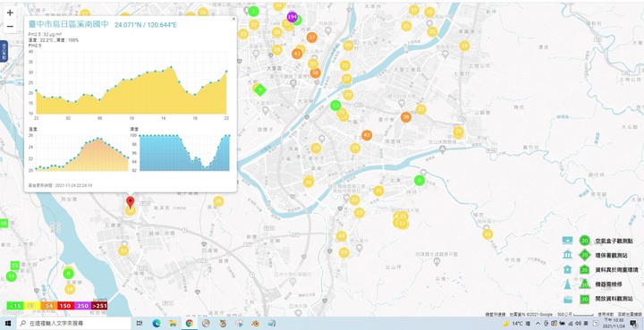The width and height of the screenshot is (644, 330).
Task: Click the red location pin marker
Action: pyautogui.click(x=131, y=202)
